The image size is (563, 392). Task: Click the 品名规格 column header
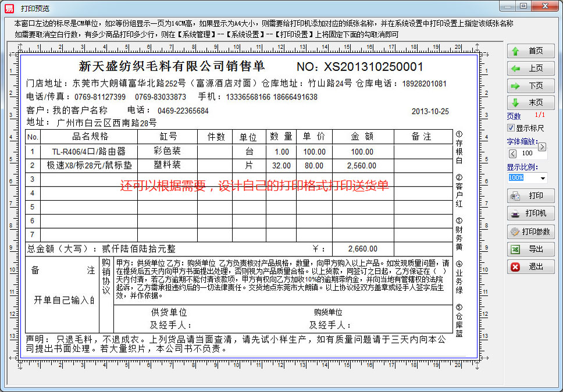[x=90, y=137]
